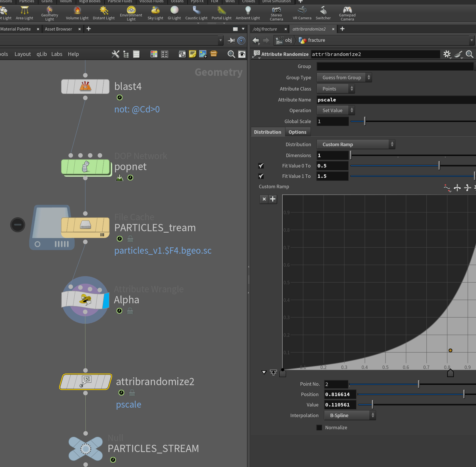Screen dimensions: 476x467
Task: Click the pin panel icon
Action: tap(231, 41)
